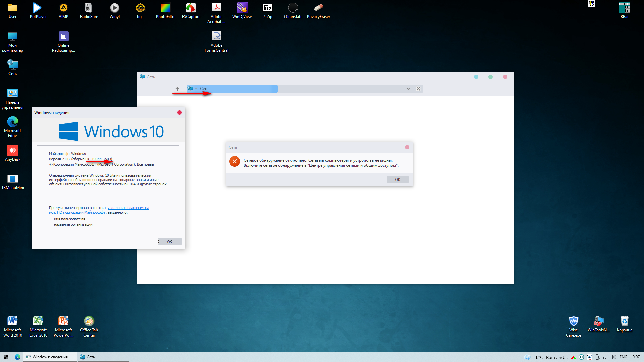Open the Office Tab Center icon
The height and width of the screenshot is (362, 644).
(x=89, y=326)
